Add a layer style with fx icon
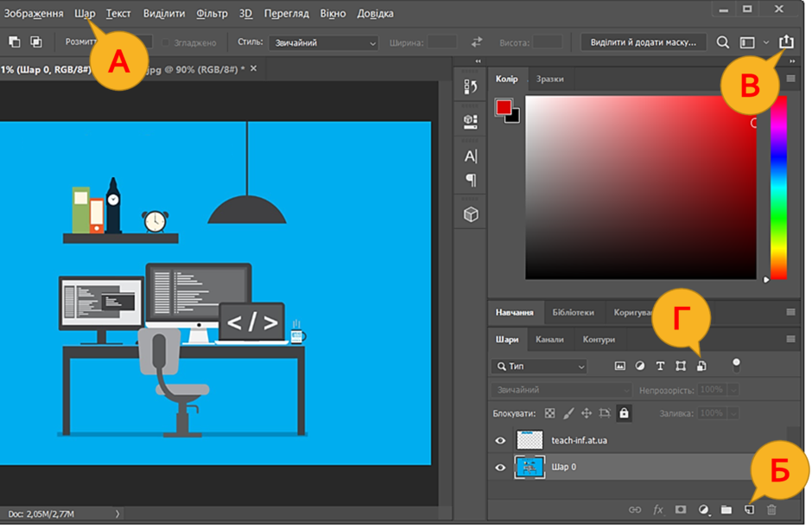This screenshot has height=529, width=812. point(657,510)
